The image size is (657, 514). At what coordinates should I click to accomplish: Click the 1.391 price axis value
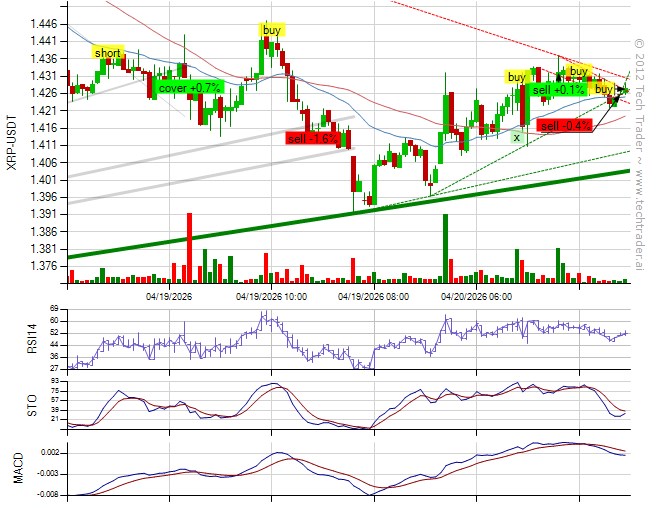[43, 214]
